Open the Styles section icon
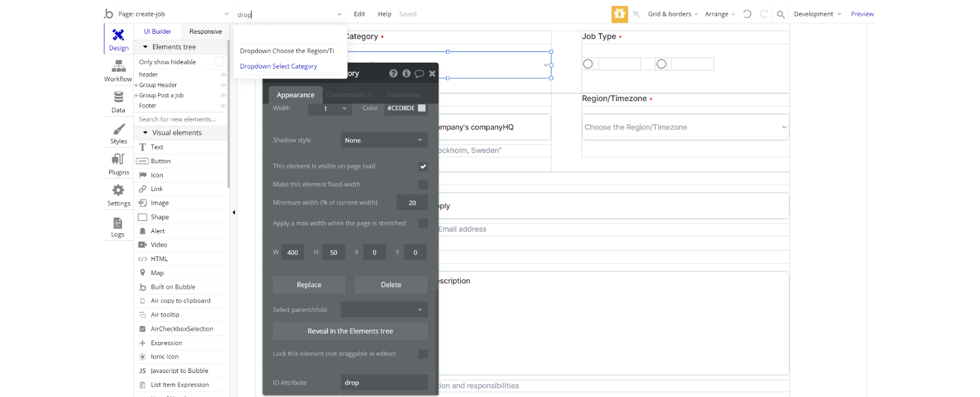 (118, 129)
